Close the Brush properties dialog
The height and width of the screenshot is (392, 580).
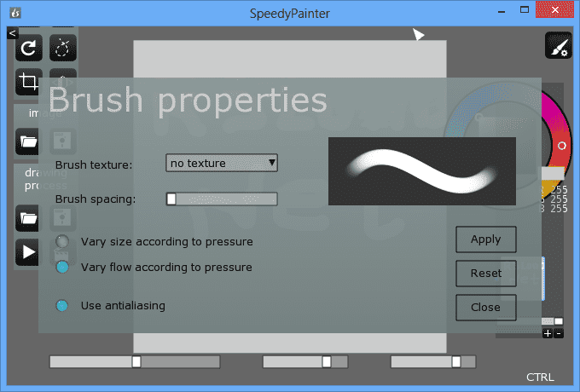[486, 307]
